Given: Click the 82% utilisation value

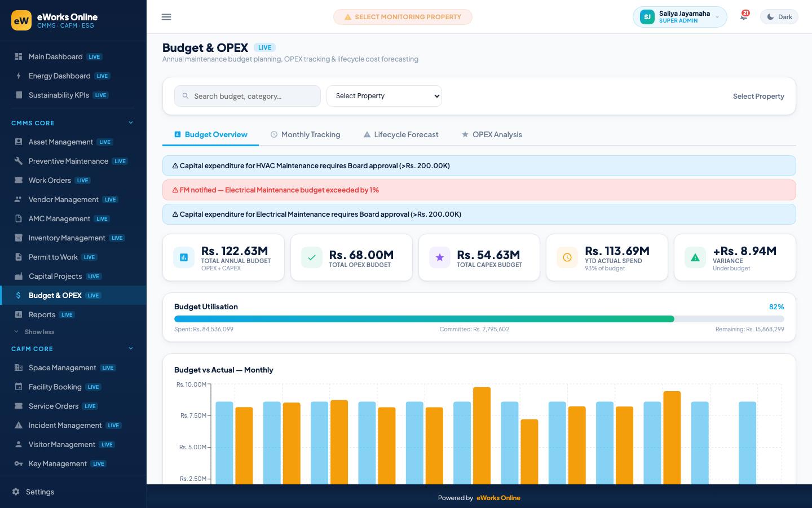Looking at the screenshot, I should 776,306.
